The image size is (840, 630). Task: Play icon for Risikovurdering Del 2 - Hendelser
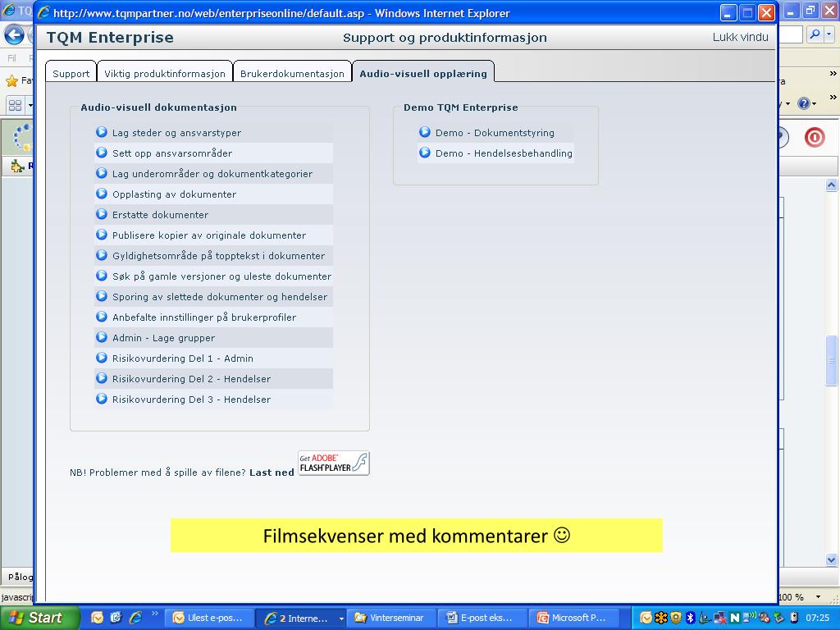point(101,378)
